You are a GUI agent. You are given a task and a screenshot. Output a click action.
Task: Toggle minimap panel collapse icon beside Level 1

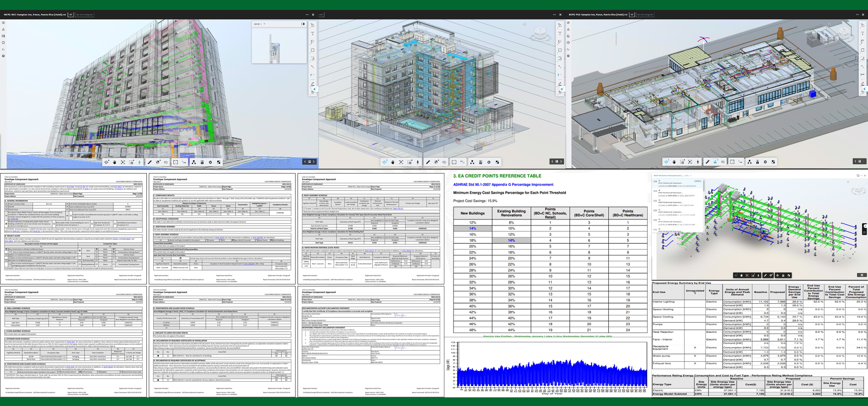pyautogui.click(x=303, y=24)
